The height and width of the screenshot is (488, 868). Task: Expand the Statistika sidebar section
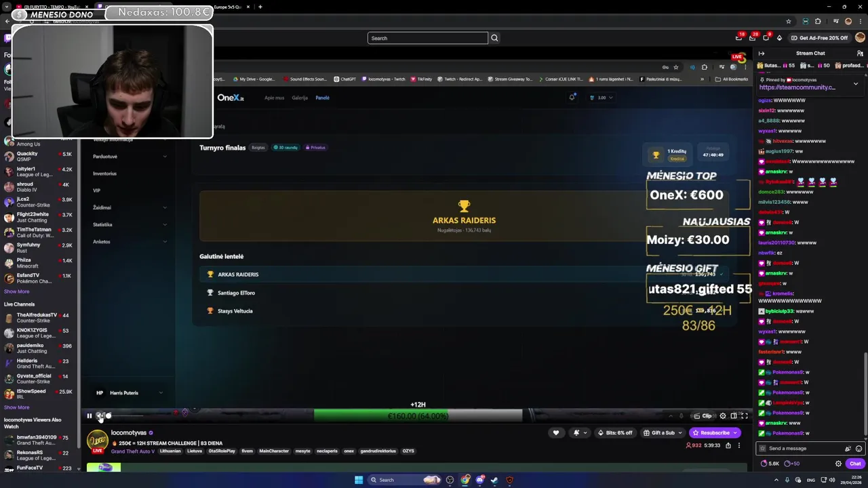click(x=130, y=224)
